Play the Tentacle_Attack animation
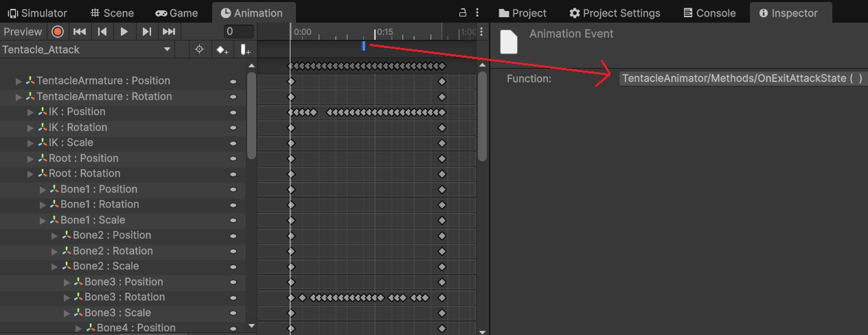868x335 pixels. point(124,32)
